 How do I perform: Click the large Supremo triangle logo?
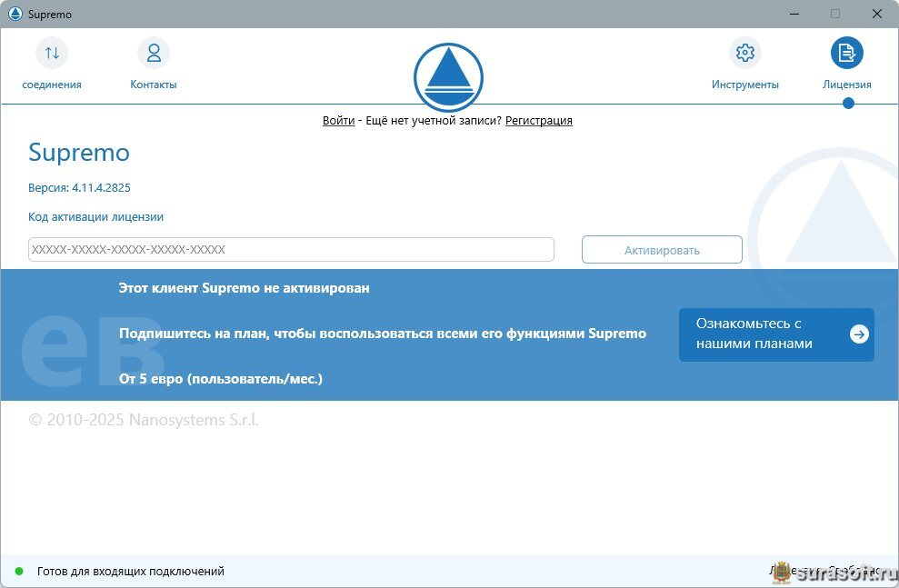(x=448, y=77)
